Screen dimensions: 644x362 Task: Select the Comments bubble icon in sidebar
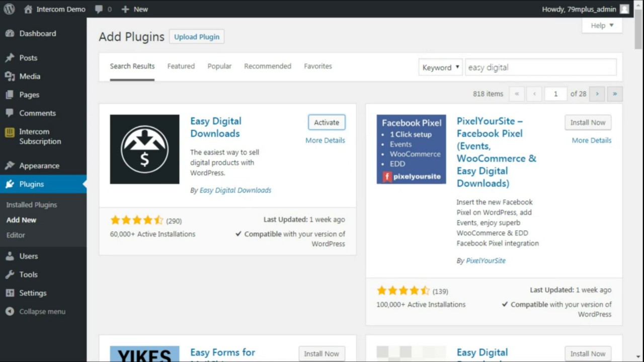[x=10, y=113]
